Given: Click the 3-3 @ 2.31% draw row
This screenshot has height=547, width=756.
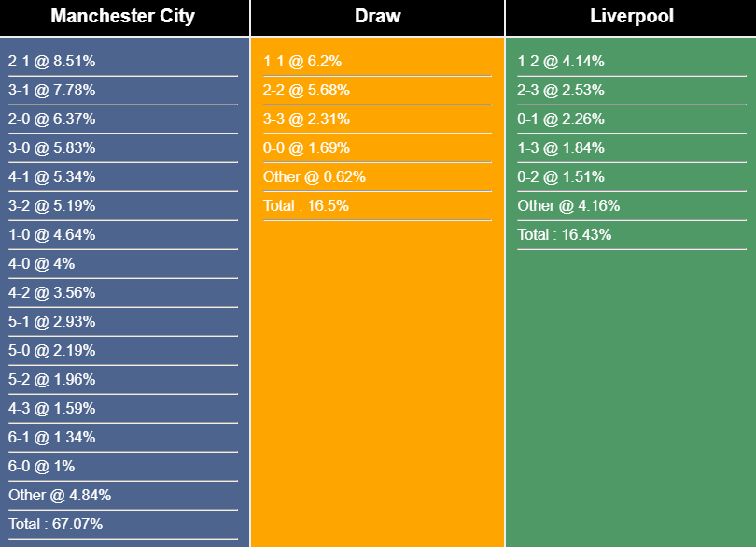Looking at the screenshot, I should (306, 119).
